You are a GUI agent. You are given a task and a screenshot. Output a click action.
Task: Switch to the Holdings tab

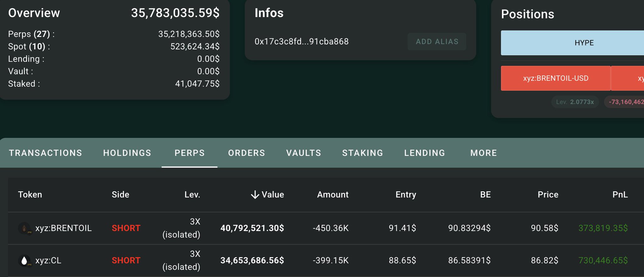(x=127, y=153)
